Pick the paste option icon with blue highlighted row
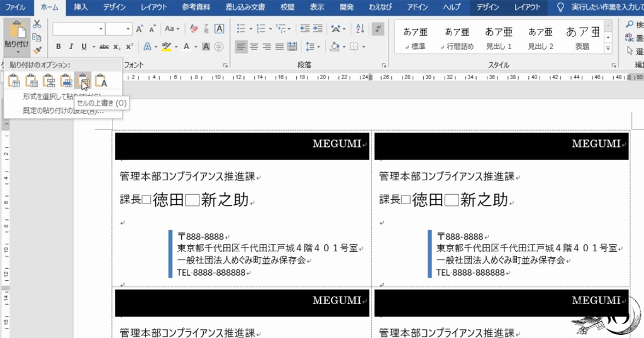 (x=66, y=81)
